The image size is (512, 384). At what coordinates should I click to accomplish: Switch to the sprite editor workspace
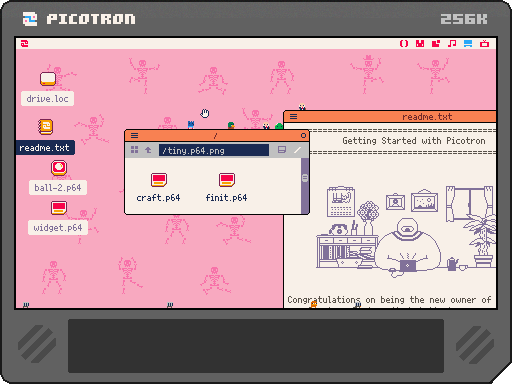[x=420, y=43]
